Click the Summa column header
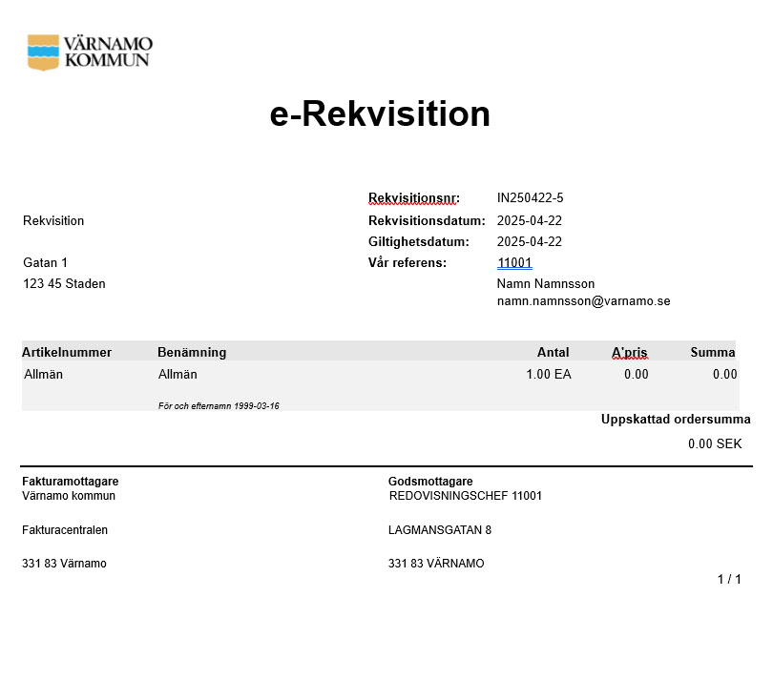773x700 pixels. click(x=713, y=352)
